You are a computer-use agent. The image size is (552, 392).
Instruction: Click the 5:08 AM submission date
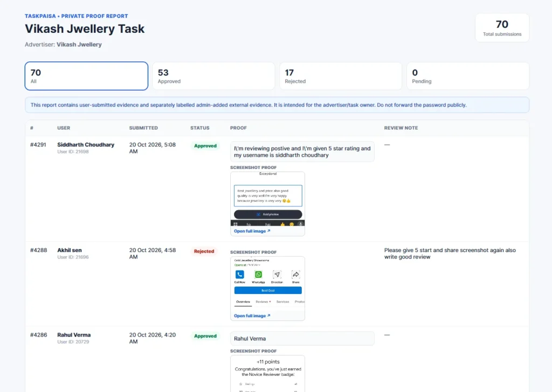coord(153,148)
